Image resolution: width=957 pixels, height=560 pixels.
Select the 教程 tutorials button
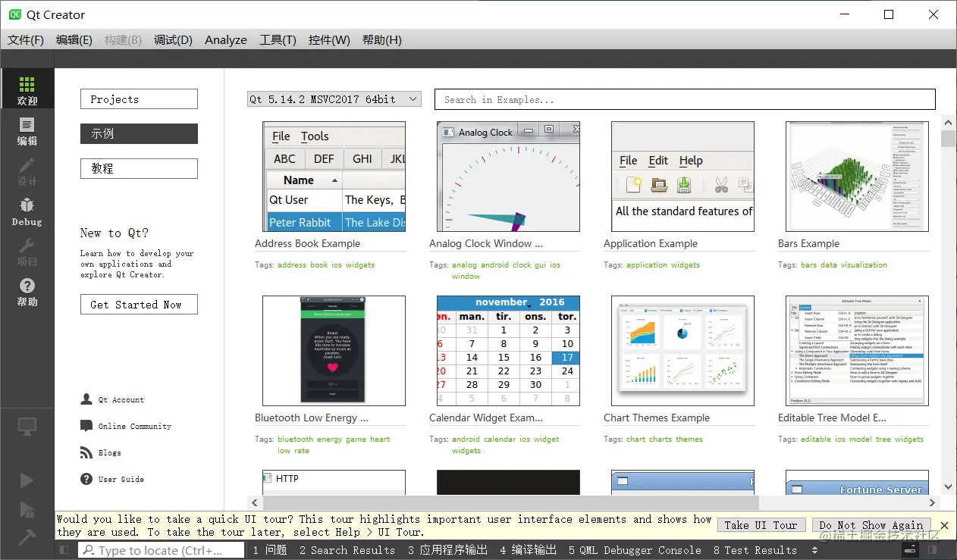tap(139, 168)
